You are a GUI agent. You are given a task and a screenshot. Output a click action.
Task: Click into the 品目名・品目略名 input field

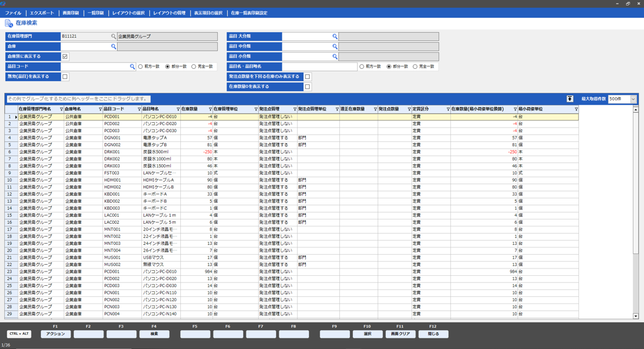(x=320, y=66)
